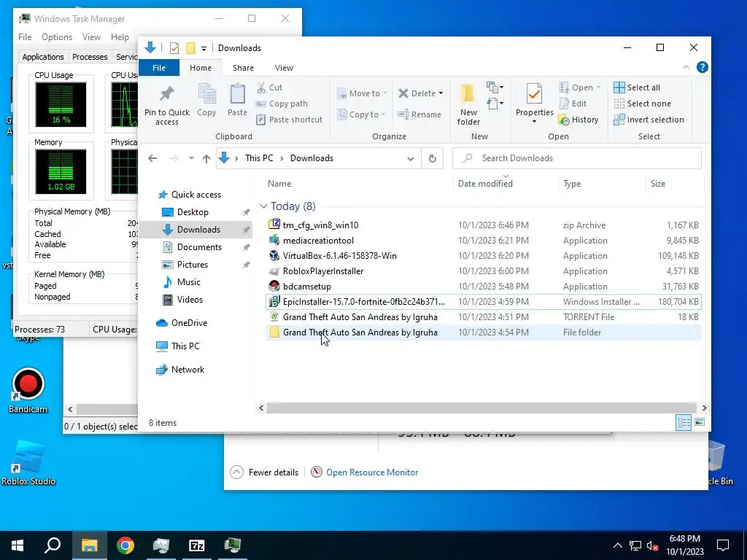The height and width of the screenshot is (560, 747).
Task: Click the Copy ribbon icon
Action: 206,101
